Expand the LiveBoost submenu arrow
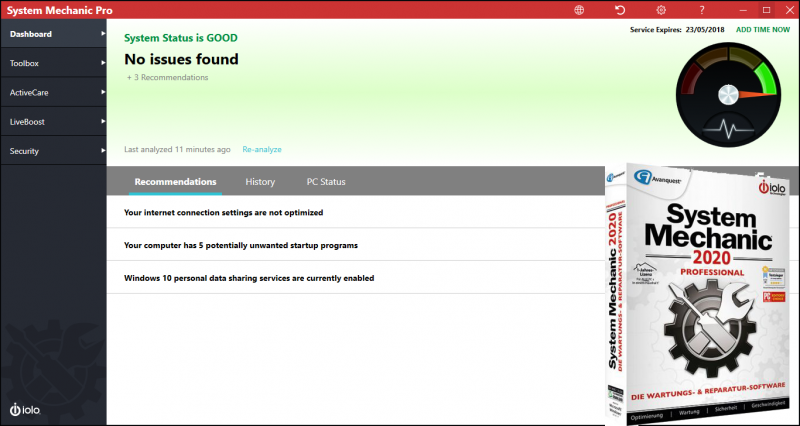Screen dimensions: 800x426 103,121
